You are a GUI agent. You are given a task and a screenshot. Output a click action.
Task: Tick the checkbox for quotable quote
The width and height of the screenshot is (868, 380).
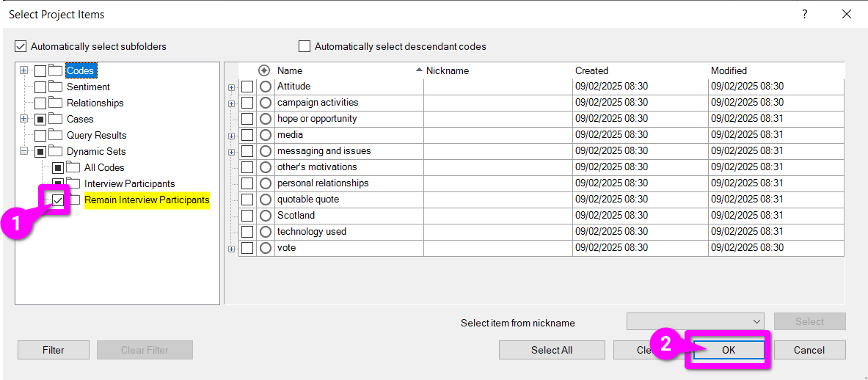(247, 200)
